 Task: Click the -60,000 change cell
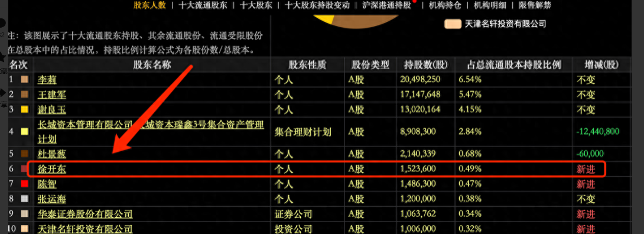coord(590,154)
